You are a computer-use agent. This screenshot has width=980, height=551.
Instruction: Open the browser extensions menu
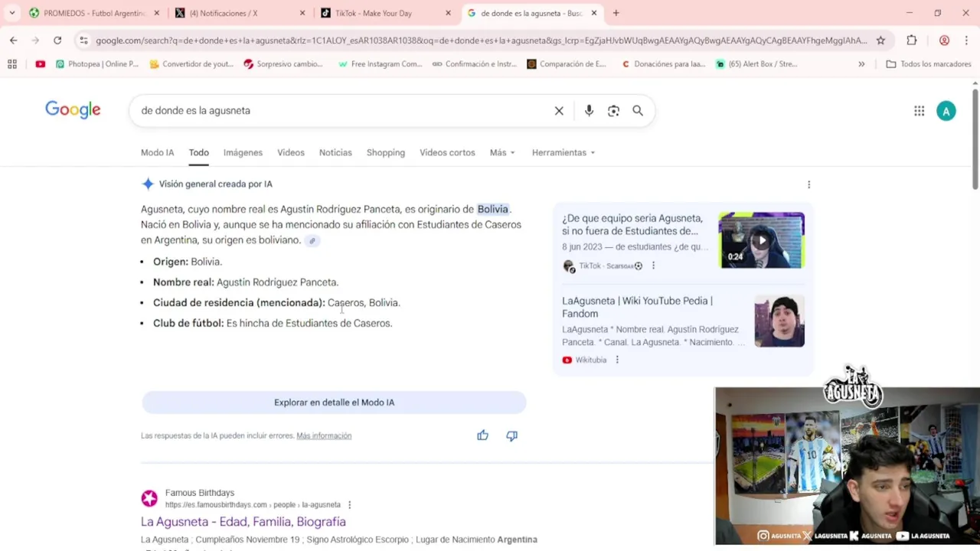(911, 41)
